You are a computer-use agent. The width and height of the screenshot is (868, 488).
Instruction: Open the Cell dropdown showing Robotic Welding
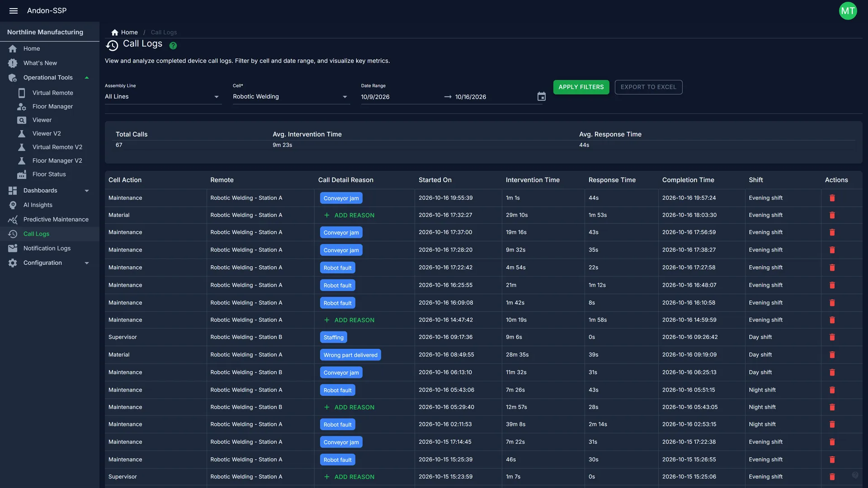[291, 97]
